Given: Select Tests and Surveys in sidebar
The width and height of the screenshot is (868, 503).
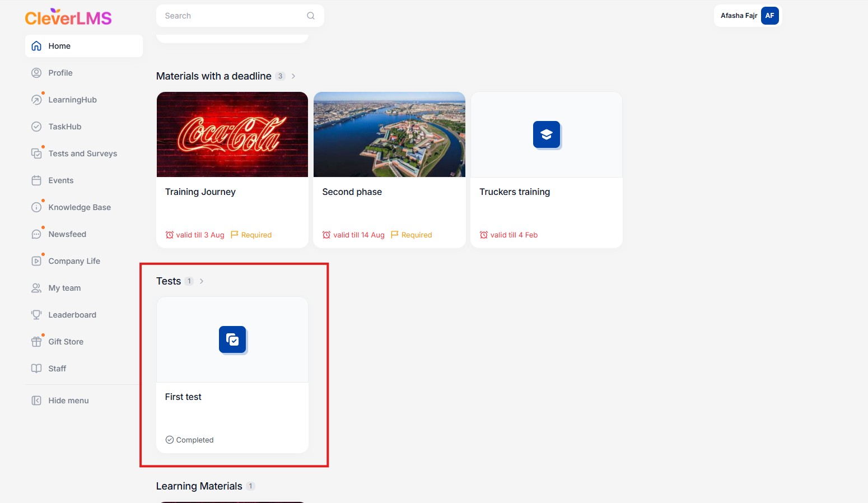Looking at the screenshot, I should pos(84,153).
